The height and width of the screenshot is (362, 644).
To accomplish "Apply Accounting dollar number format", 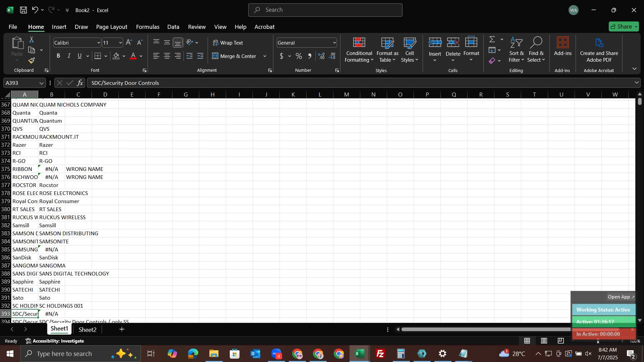I will tap(281, 56).
